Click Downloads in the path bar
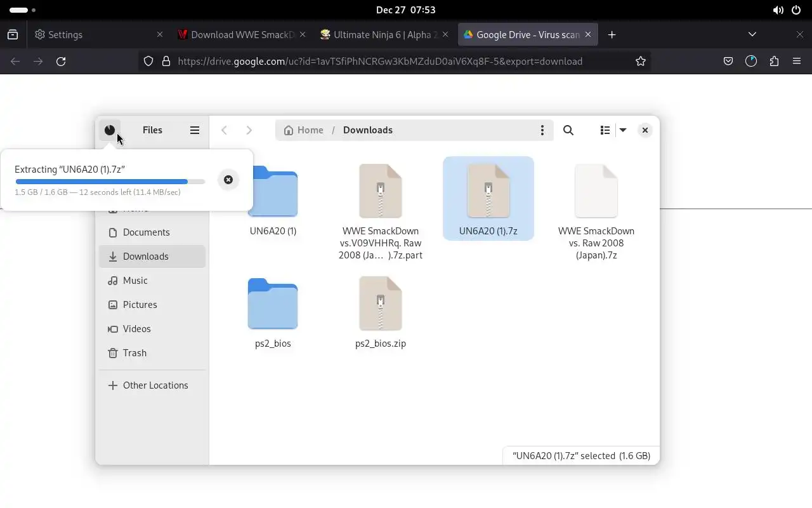Viewport: 812px width, 508px height. (x=368, y=130)
